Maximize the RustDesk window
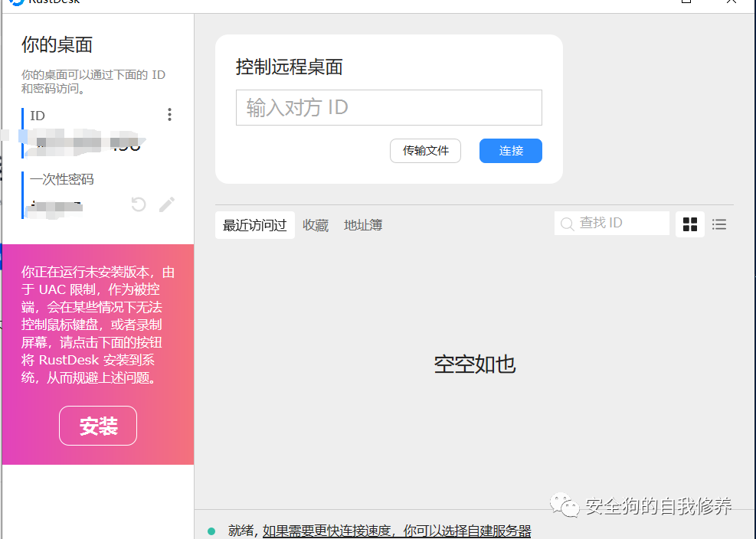 (x=686, y=2)
